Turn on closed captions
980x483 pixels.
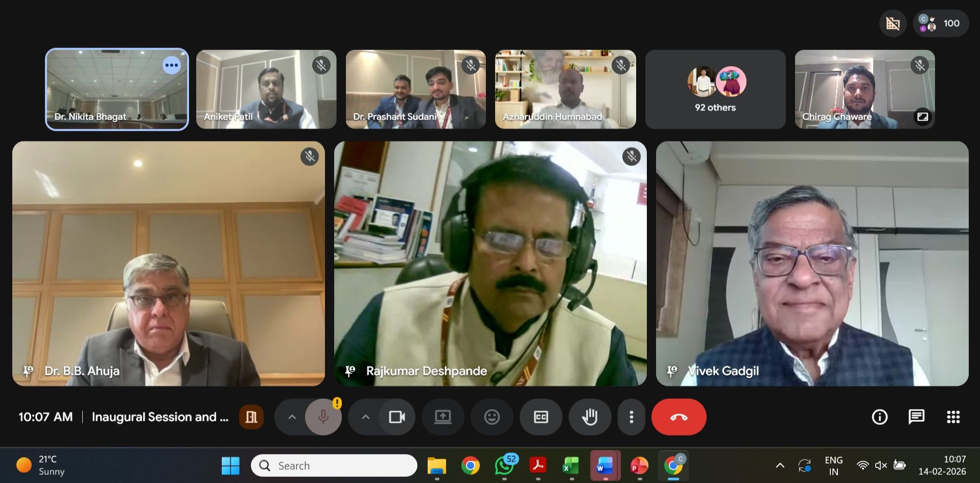541,417
